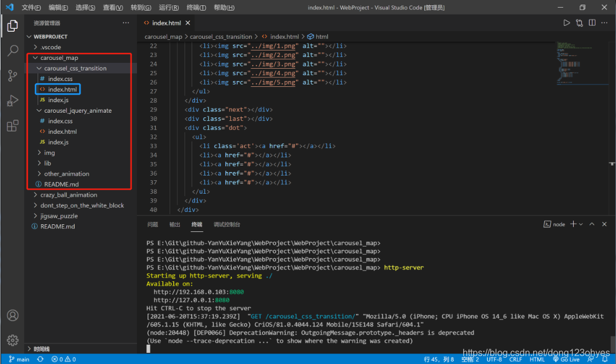Image resolution: width=616 pixels, height=364 pixels.
Task: Click the Run play button in editor toolbar
Action: coord(567,23)
